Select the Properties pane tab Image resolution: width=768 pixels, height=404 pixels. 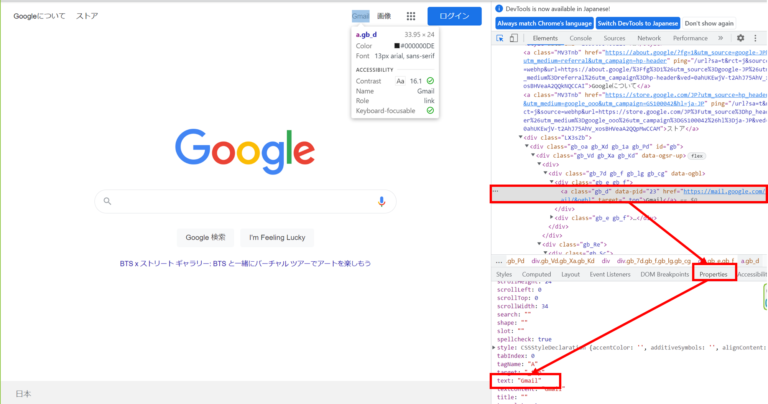click(x=713, y=273)
